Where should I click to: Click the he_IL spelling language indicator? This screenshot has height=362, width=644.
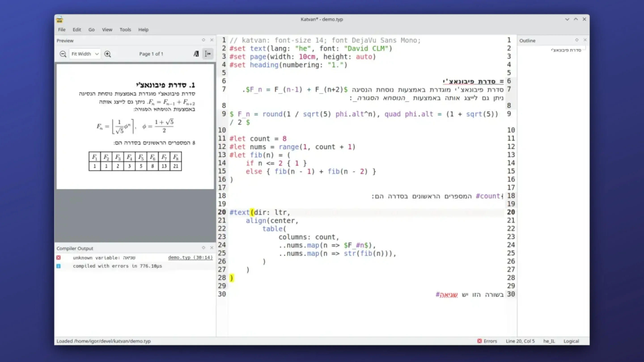(x=549, y=341)
